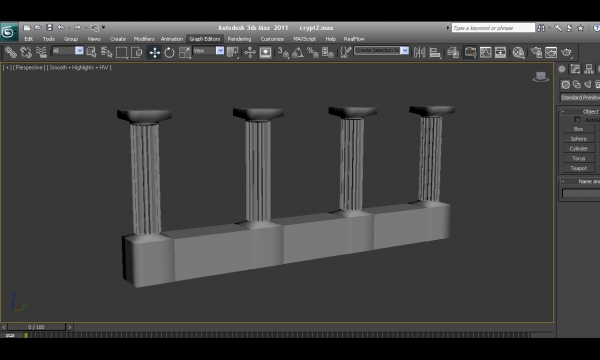
Task: Toggle the Graphite Modeling Tools ribbon icon
Action: click(x=470, y=52)
